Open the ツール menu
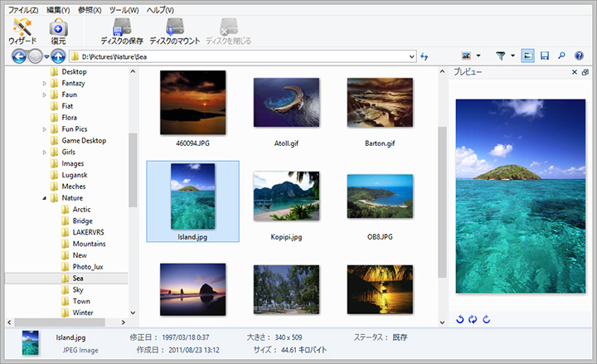 click(x=124, y=10)
